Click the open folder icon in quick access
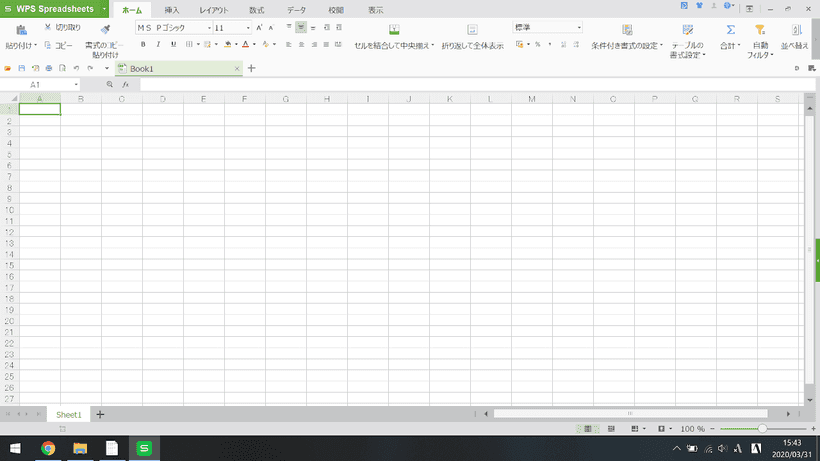Image resolution: width=820 pixels, height=461 pixels. pos(7,68)
